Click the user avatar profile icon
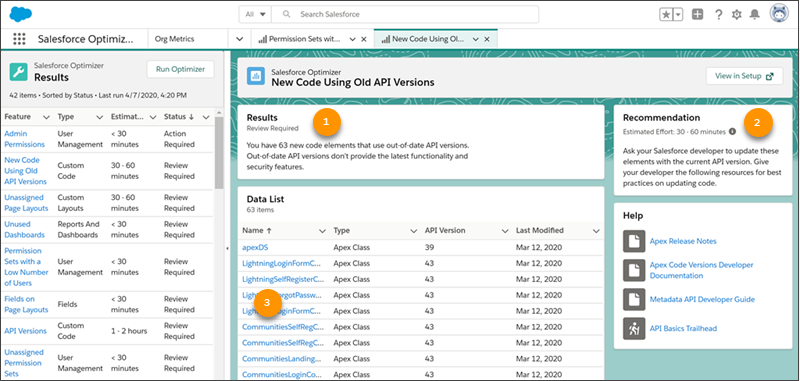 779,14
